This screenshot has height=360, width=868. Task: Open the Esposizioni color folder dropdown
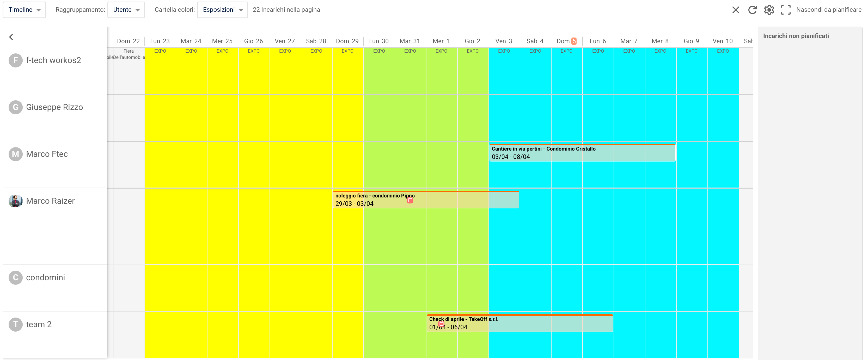222,10
